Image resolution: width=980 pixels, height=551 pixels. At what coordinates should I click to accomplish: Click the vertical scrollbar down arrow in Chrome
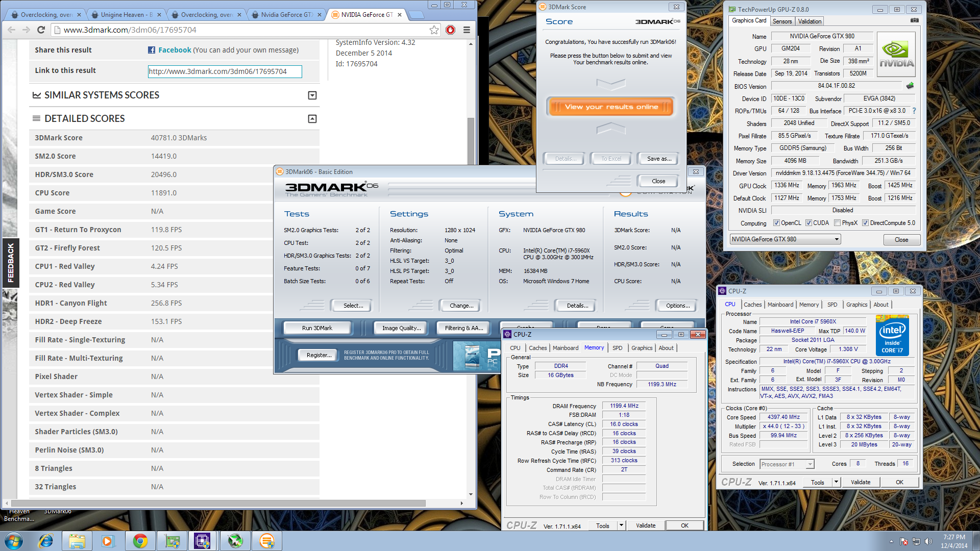pos(471,494)
